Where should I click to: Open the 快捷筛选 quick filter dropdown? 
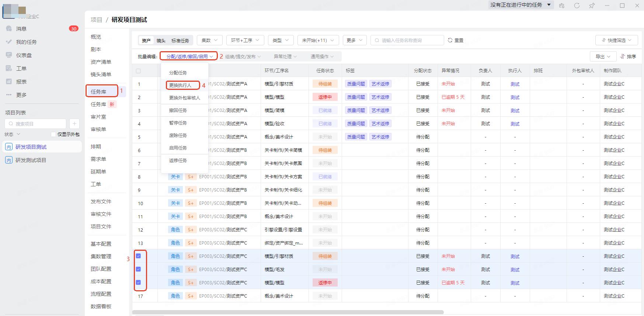coord(616,40)
